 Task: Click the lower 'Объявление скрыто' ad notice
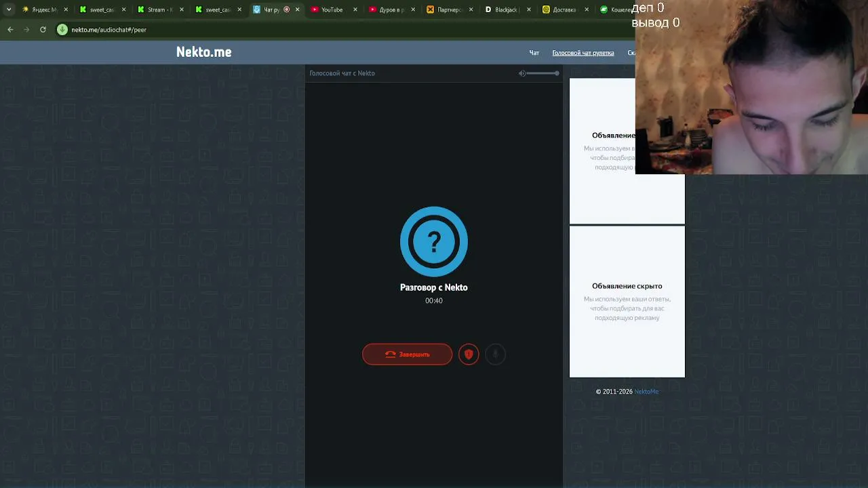pos(627,286)
